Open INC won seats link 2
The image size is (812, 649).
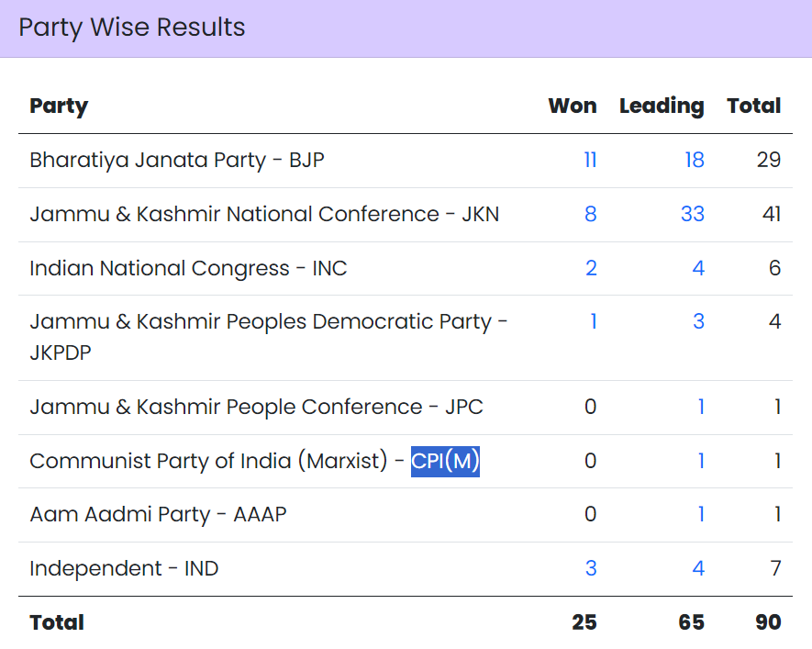(591, 268)
